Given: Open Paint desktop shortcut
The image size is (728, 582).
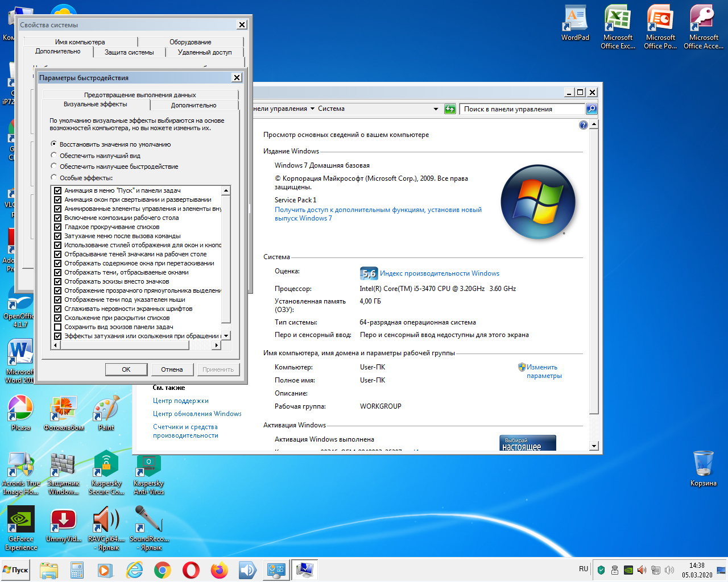Looking at the screenshot, I should click(x=106, y=413).
